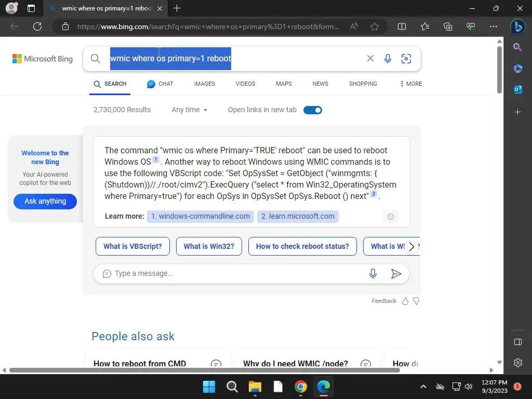Open learn.microsoft.com source link

[298, 216]
